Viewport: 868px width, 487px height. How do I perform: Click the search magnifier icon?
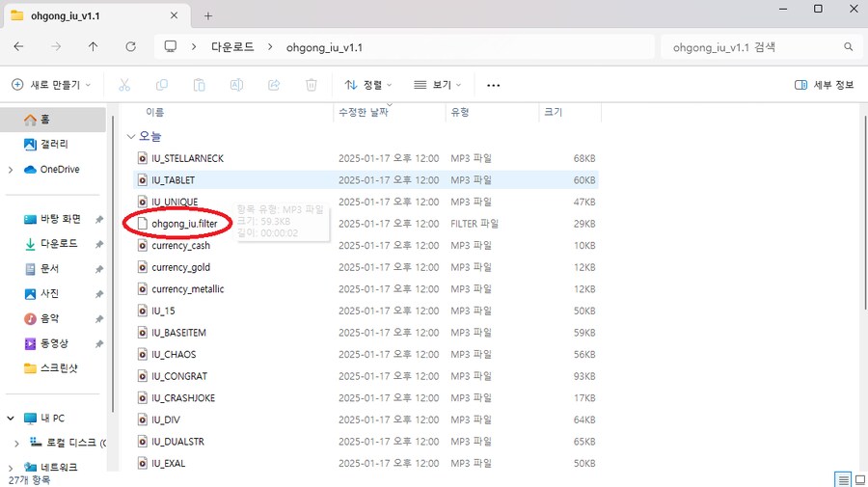[848, 47]
